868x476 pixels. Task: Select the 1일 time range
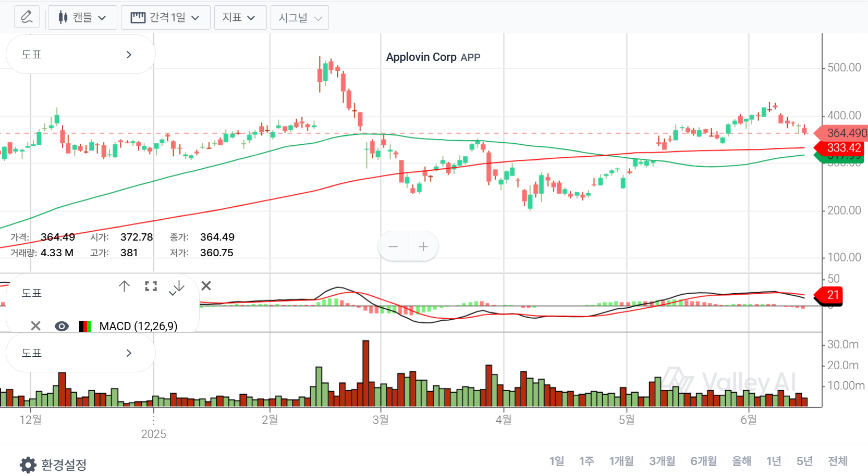(556, 461)
